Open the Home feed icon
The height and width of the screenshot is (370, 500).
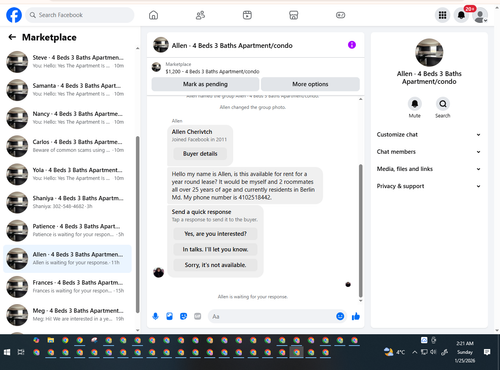click(153, 15)
